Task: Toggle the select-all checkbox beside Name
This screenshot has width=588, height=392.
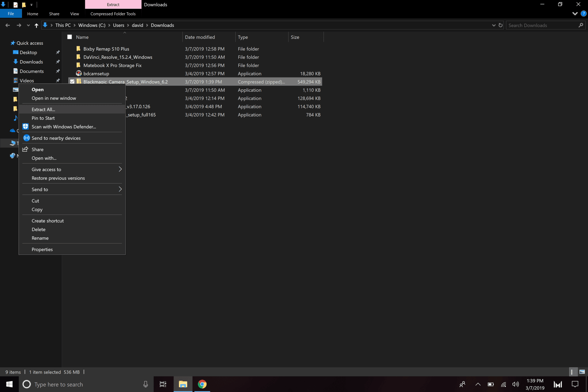Action: 70,37
